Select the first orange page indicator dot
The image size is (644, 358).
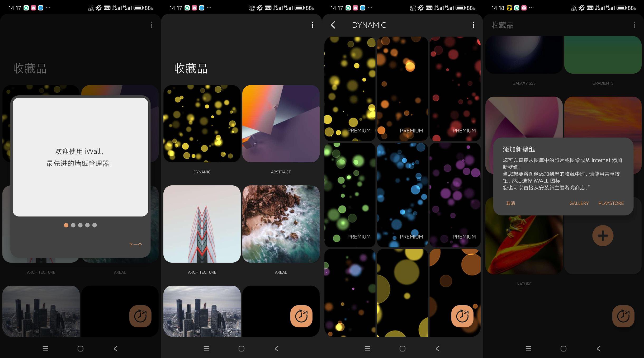(66, 225)
